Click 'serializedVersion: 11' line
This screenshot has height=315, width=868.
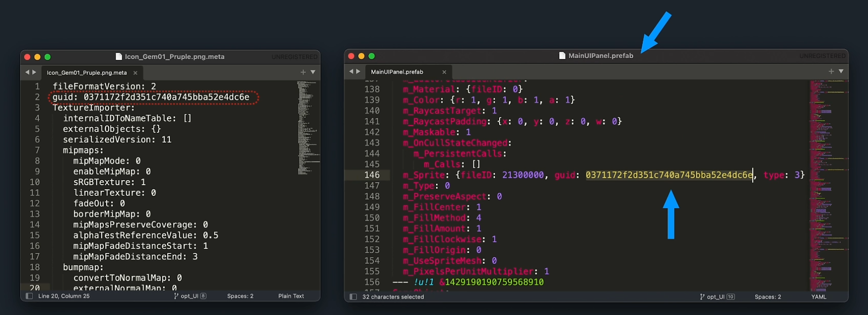(x=117, y=140)
